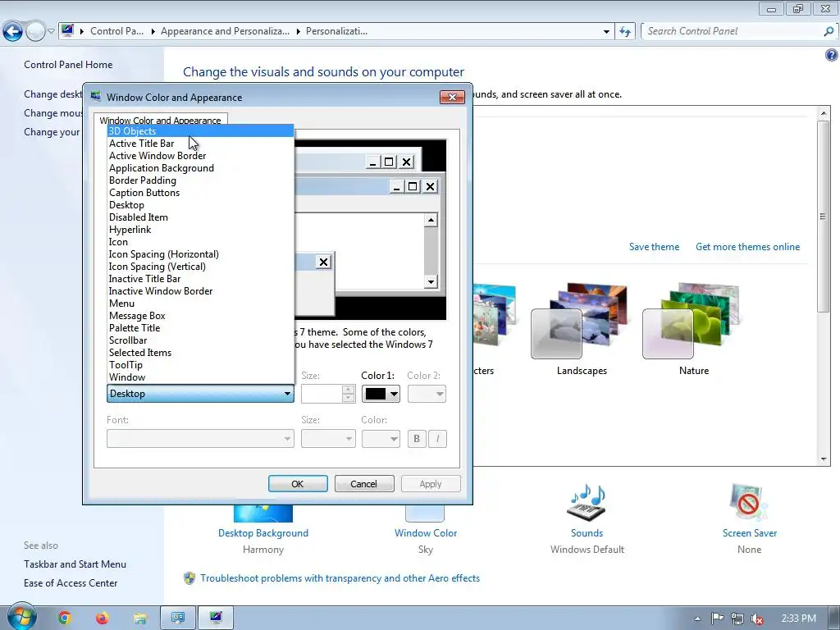Open Get more themes online
This screenshot has width=840, height=630.
[x=747, y=246]
